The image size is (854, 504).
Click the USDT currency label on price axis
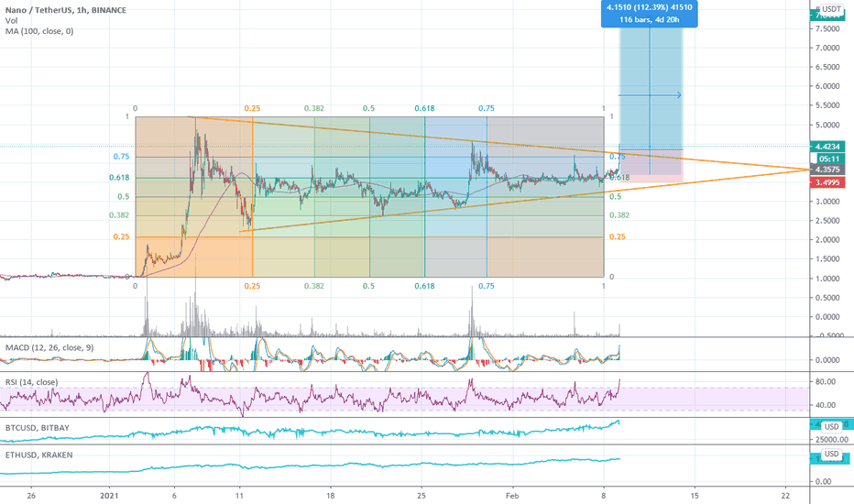(831, 9)
